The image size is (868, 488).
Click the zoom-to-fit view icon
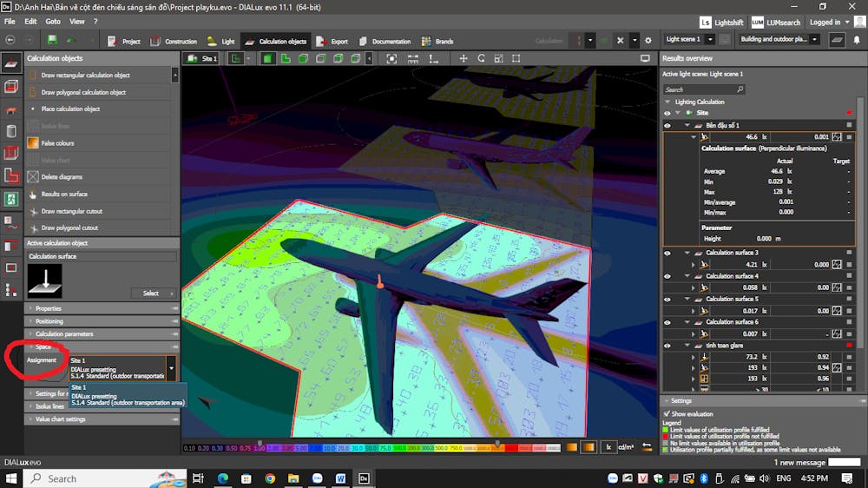click(392, 58)
